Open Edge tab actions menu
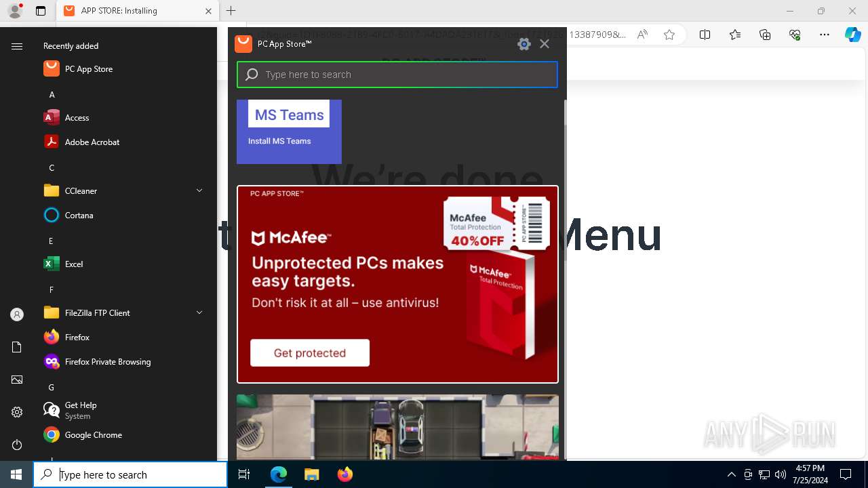Screen dimensions: 868x488 [41, 11]
